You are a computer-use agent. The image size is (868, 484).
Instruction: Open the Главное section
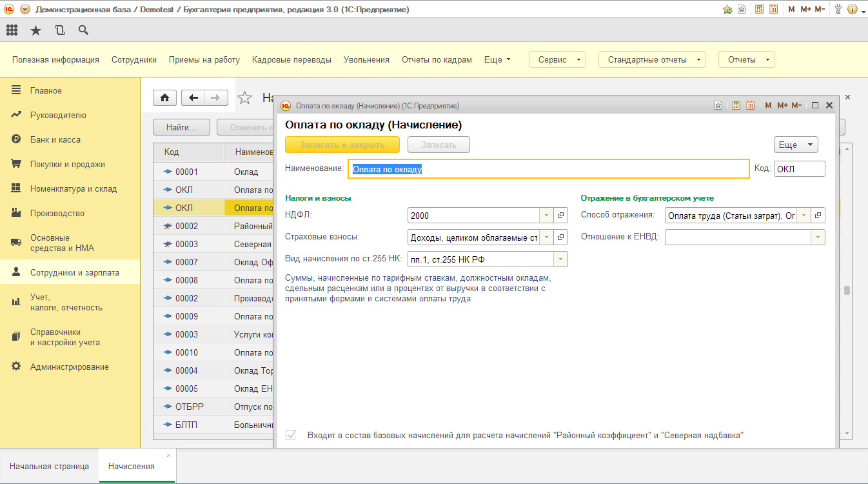(x=70, y=90)
